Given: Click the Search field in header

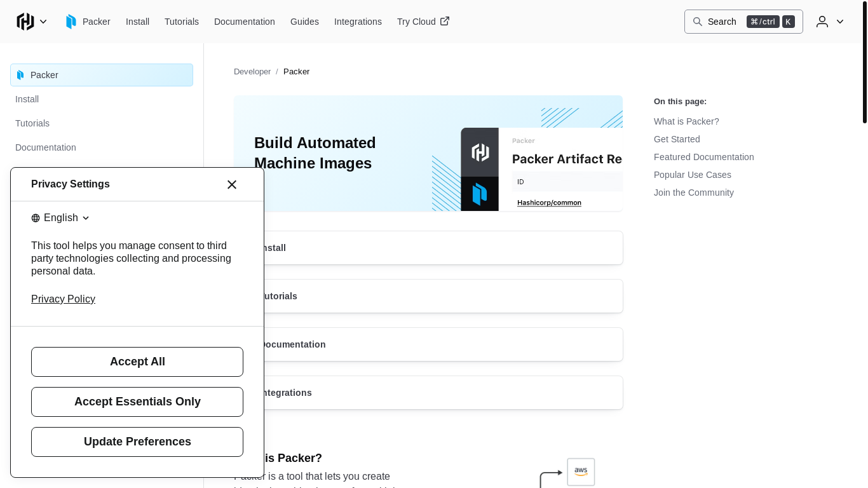Looking at the screenshot, I should 743,22.
